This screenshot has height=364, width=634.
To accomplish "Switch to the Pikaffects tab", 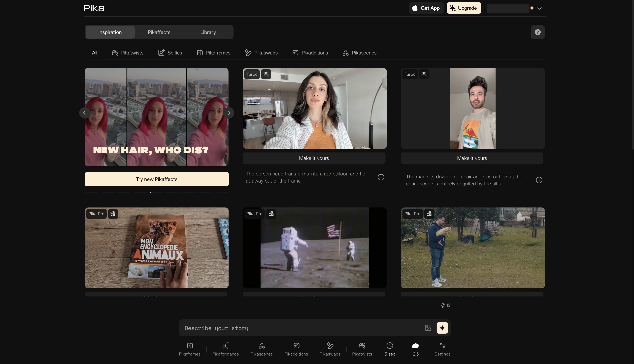I will click(x=159, y=32).
